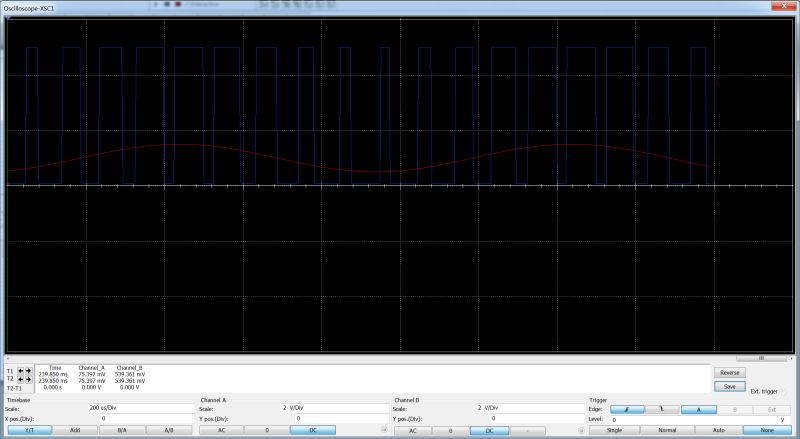Set trigger mode to Auto

click(x=718, y=430)
